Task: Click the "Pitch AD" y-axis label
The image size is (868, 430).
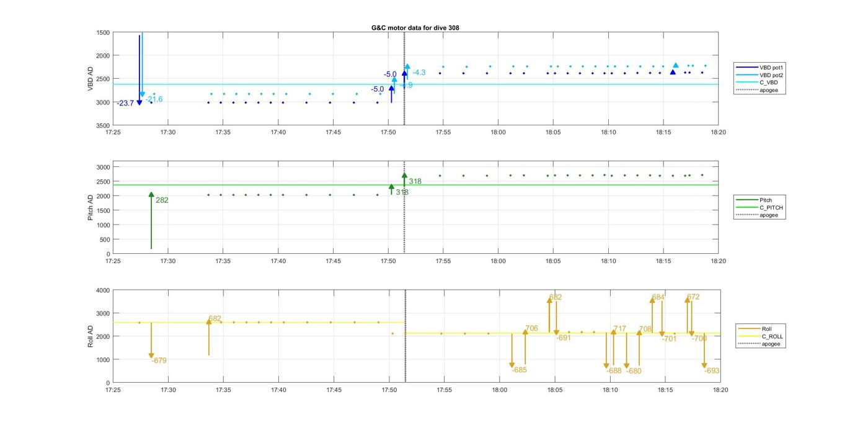Action: pyautogui.click(x=91, y=208)
